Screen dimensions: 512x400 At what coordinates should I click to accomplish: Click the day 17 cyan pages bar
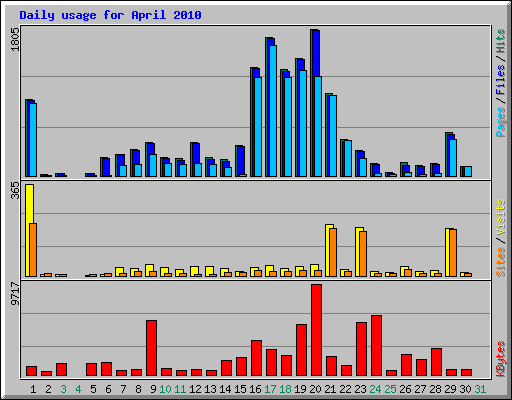(x=273, y=111)
